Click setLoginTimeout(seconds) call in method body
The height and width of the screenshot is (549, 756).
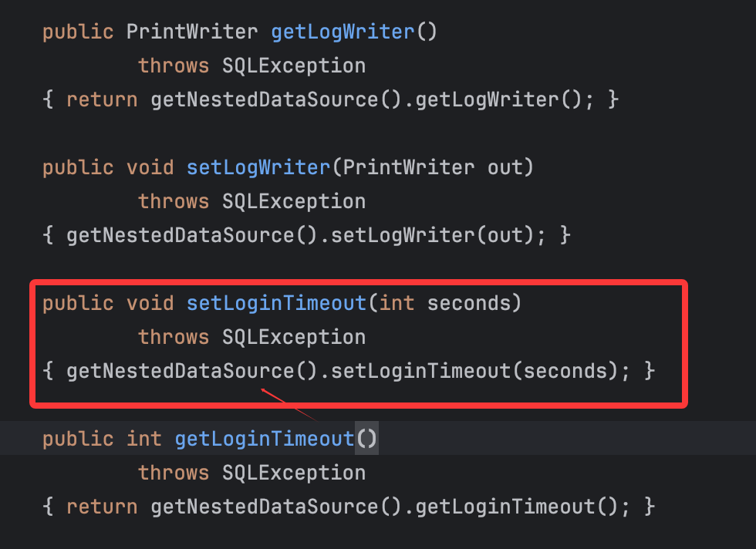474,371
